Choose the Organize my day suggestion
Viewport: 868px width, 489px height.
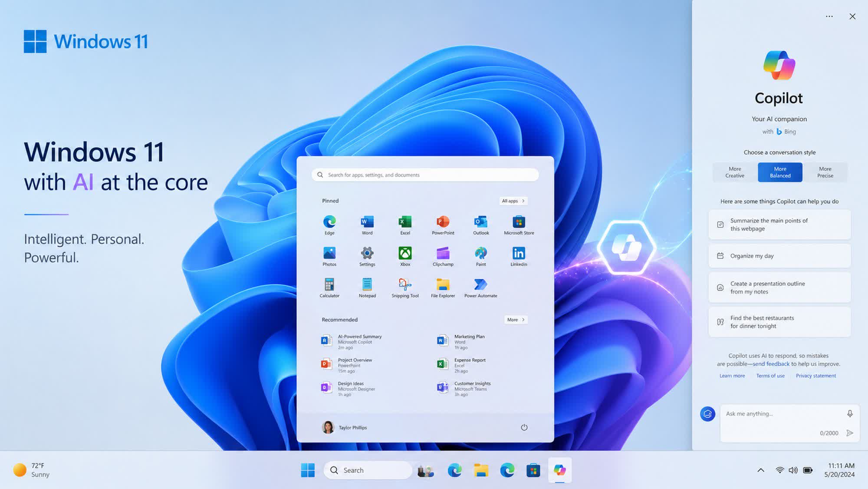[x=779, y=256]
